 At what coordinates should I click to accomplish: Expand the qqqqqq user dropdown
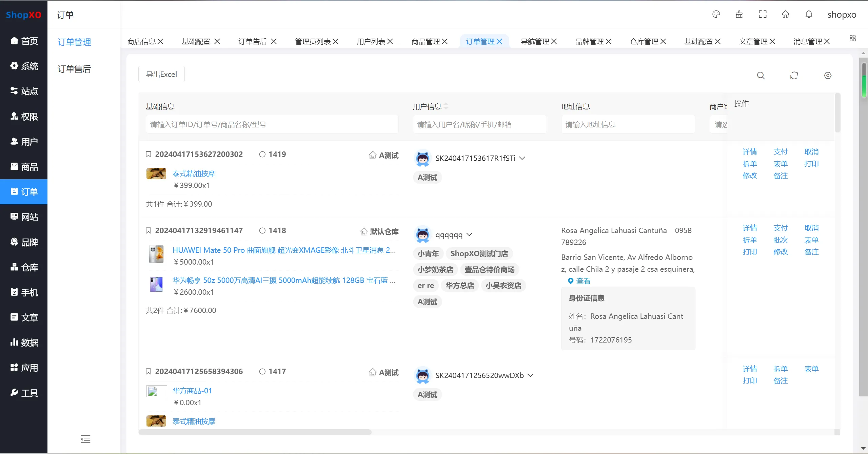[470, 234]
